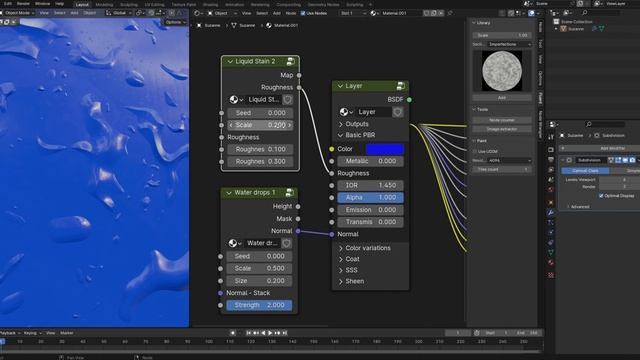The image size is (640, 360).
Task: Toggle fake user shield on Water drops node
Action: pyautogui.click(x=287, y=243)
